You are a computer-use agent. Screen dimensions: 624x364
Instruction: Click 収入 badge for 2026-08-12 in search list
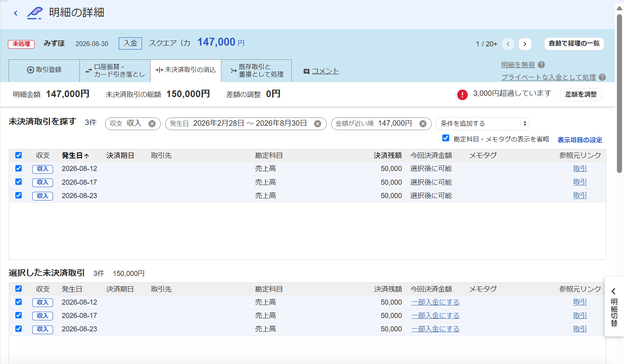point(42,169)
